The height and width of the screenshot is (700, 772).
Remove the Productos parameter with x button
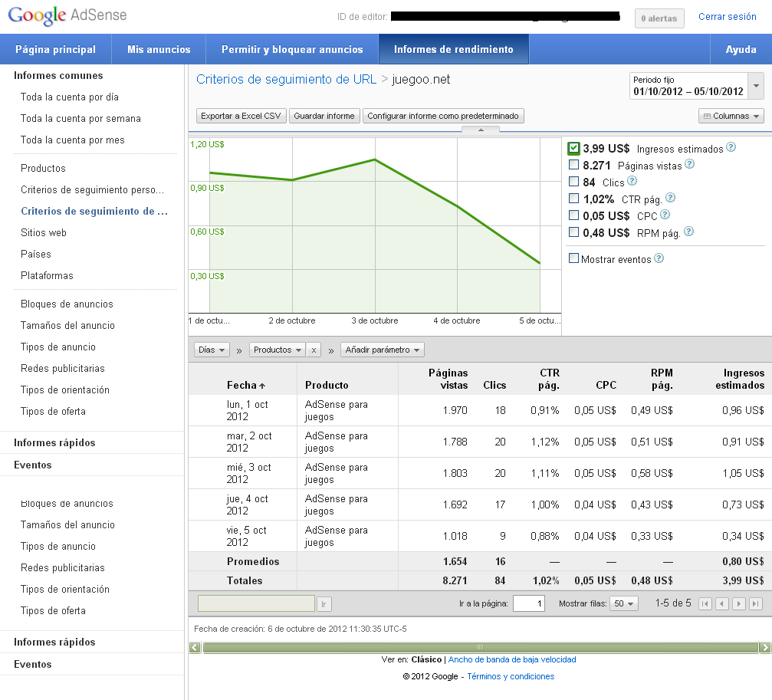(314, 350)
